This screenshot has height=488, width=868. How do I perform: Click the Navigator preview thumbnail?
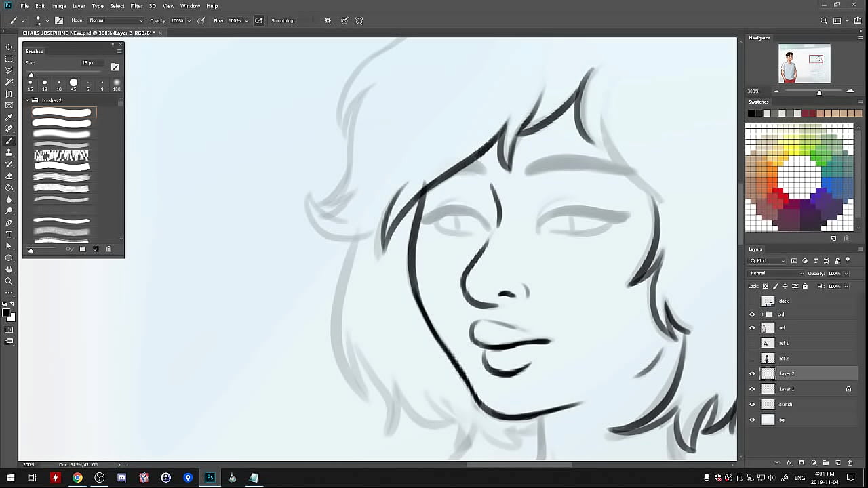804,64
